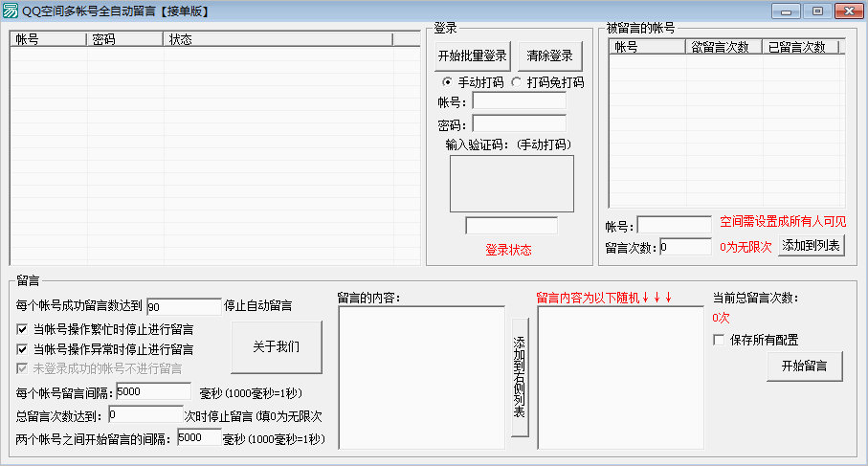Image resolution: width=868 pixels, height=466 pixels.
Task: Click vertical 添加到右侧列表 button
Action: coord(520,377)
